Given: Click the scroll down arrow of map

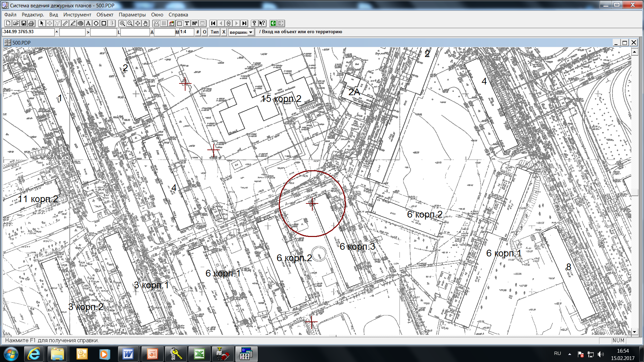Looking at the screenshot, I should click(634, 332).
